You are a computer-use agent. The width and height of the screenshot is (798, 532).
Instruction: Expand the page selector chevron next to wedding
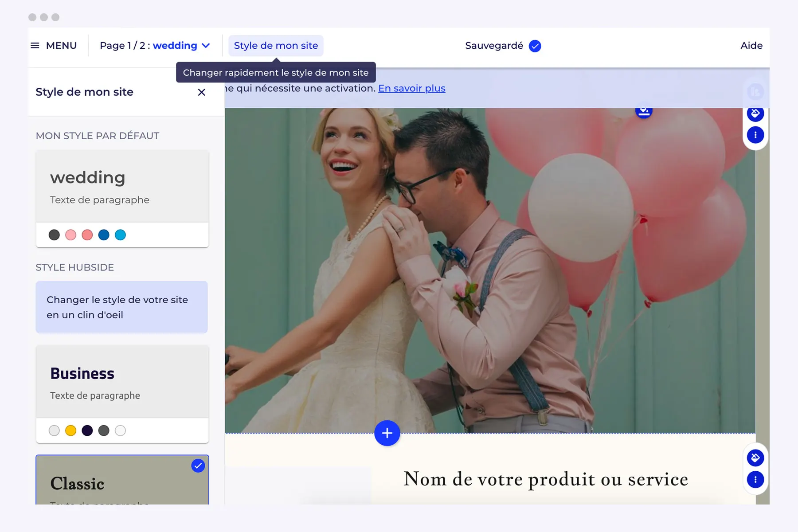[x=206, y=46]
